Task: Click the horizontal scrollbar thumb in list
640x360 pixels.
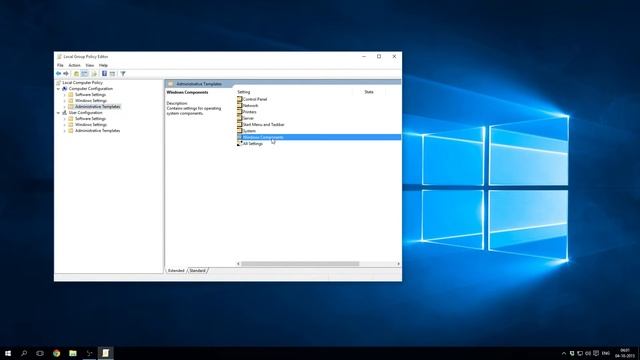Action: pyautogui.click(x=300, y=264)
